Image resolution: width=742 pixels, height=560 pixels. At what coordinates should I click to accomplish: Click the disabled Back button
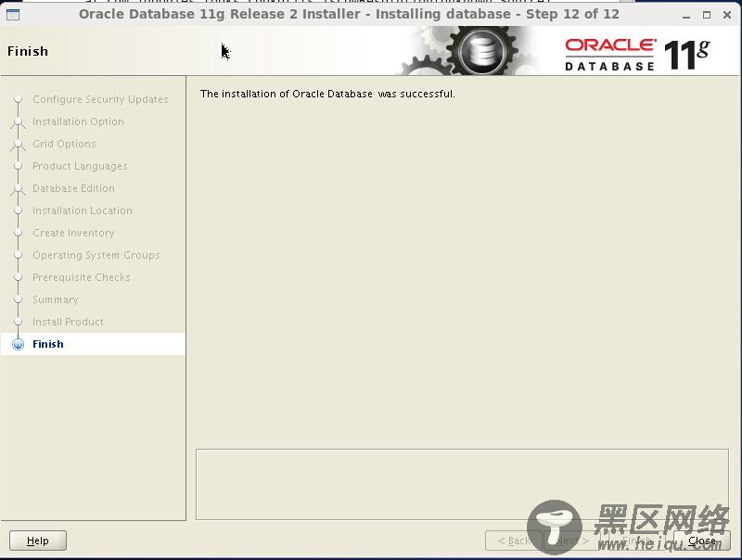[x=514, y=541]
